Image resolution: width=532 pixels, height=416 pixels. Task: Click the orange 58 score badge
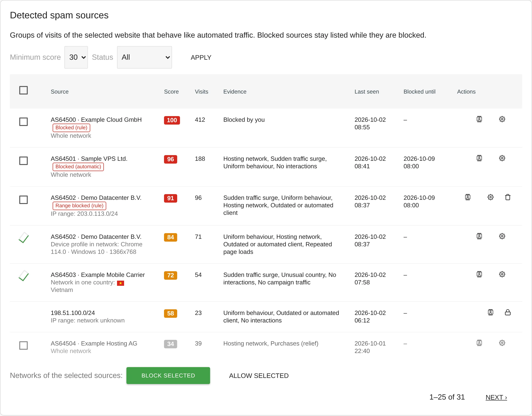tap(171, 313)
